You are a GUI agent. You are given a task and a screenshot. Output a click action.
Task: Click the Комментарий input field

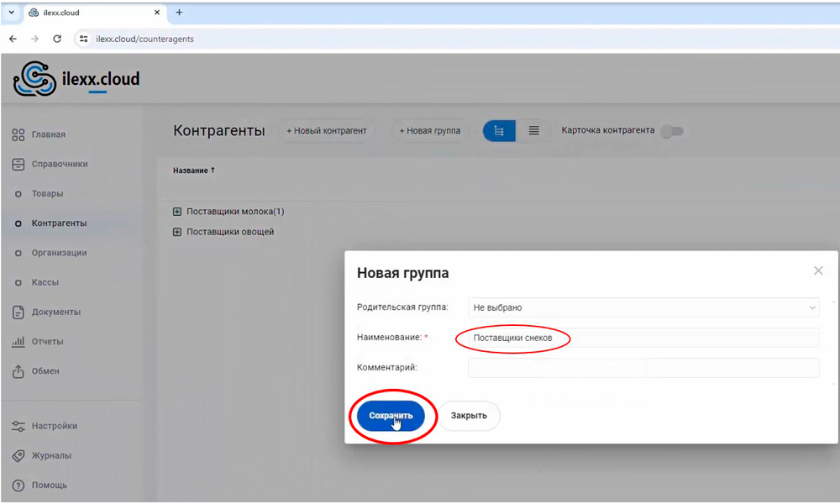click(643, 368)
